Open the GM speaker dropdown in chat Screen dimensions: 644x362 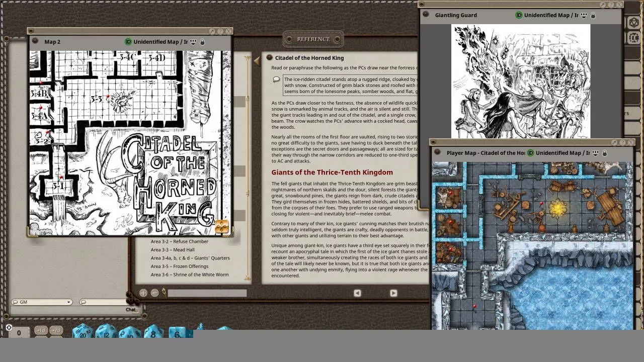tap(42, 302)
